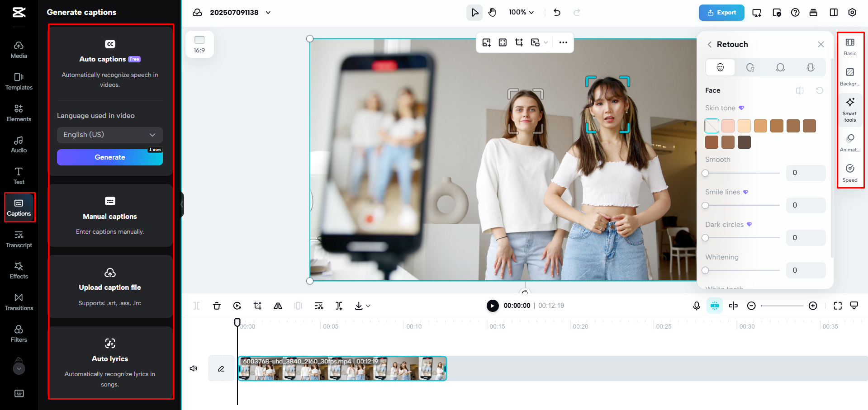Screen dimensions: 868x410
Task: Click the Export button
Action: click(721, 12)
